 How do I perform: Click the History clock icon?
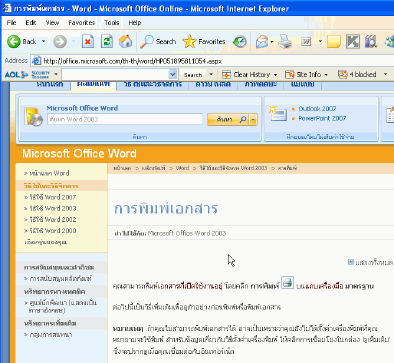tap(240, 42)
